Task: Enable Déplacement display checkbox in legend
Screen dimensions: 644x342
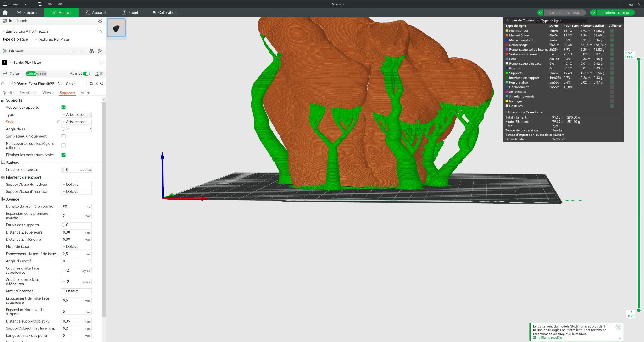Action: 612,87
